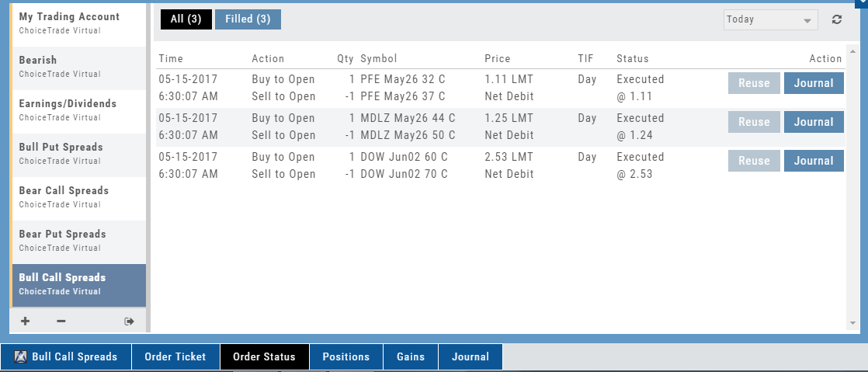
Task: Switch to the Order Ticket tab
Action: (x=175, y=357)
